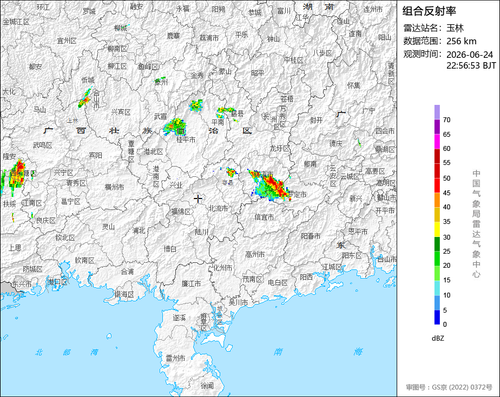Image resolution: width=500 pixels, height=397 pixels.
Task: Click the 青秀区 map label
Action: (76, 183)
